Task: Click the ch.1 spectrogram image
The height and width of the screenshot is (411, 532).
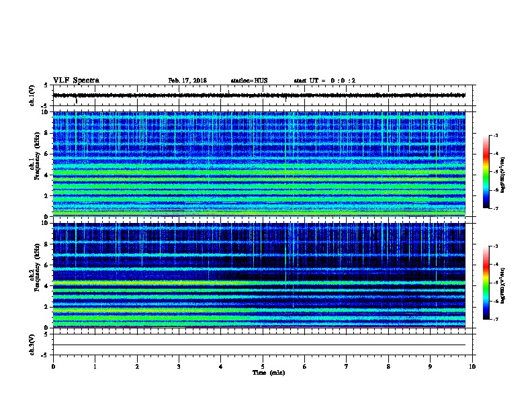Action: tap(259, 164)
